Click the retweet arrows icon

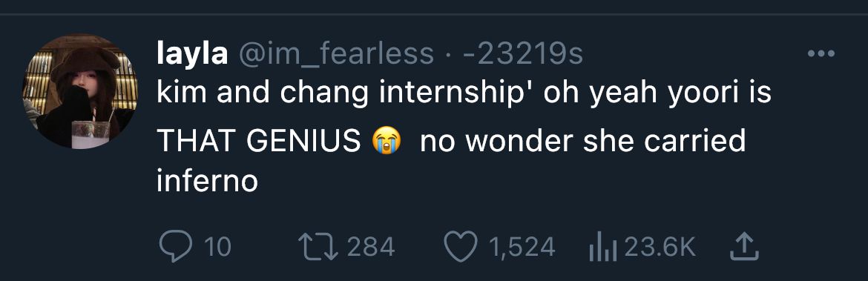coord(318,246)
